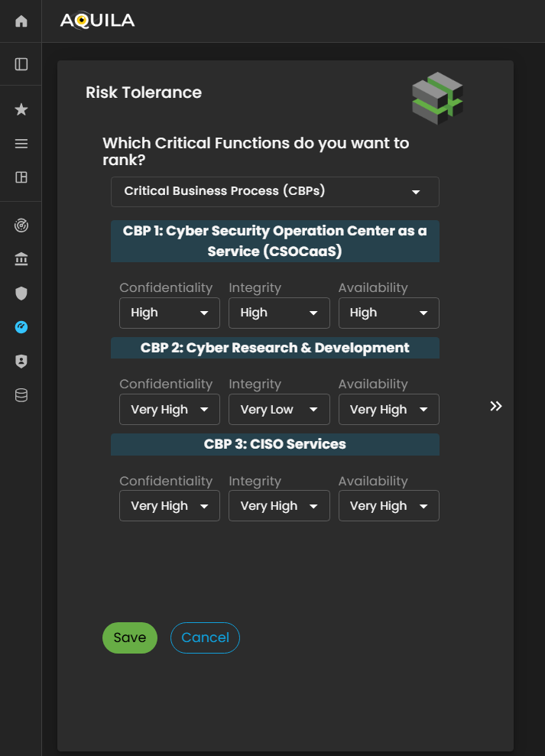Select the shield icon in sidebar
This screenshot has height=756, width=545.
click(x=21, y=294)
